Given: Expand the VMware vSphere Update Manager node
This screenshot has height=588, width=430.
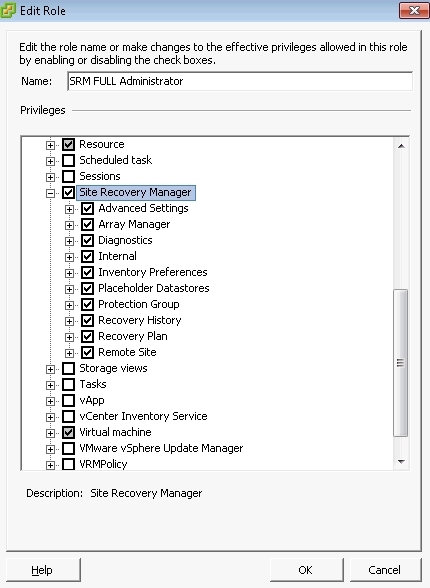Looking at the screenshot, I should [50, 449].
